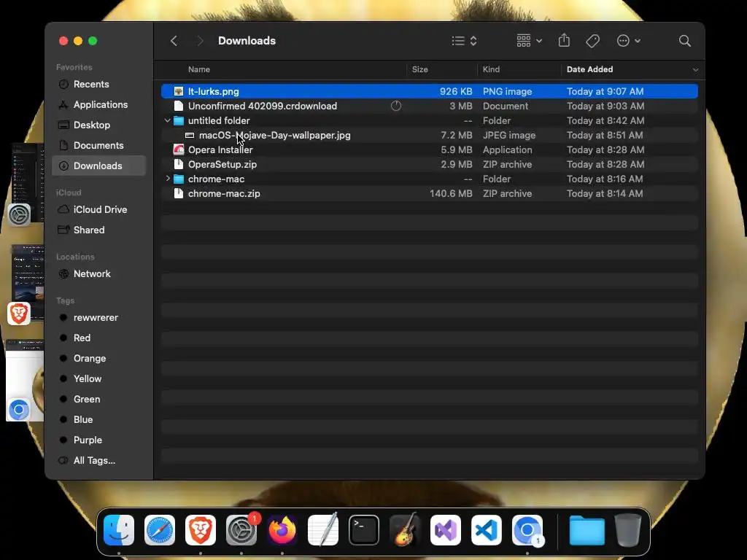The image size is (747, 560).
Task: Sort by Date Added column header
Action: pyautogui.click(x=589, y=69)
